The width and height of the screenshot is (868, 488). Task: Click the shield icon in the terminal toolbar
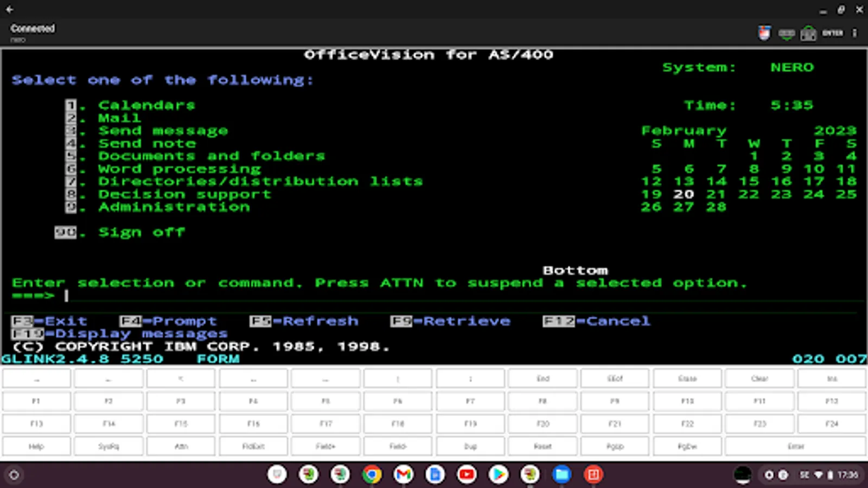pyautogui.click(x=764, y=34)
